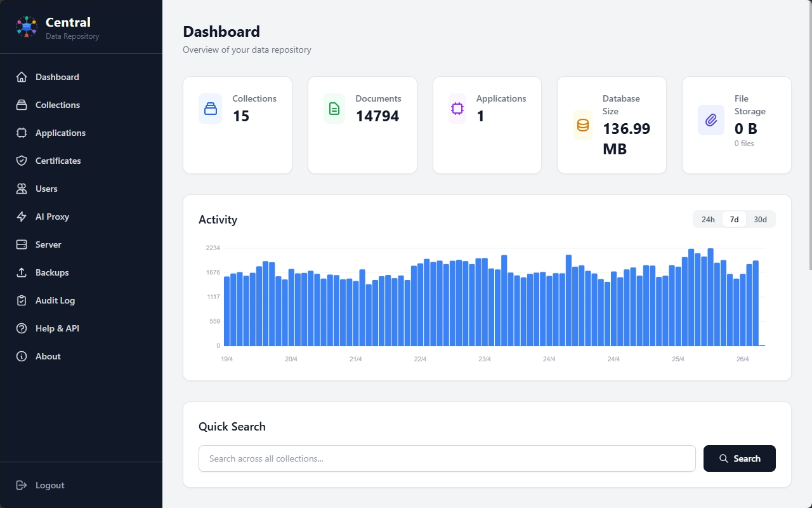Focus the Quick Search input field
Viewport: 812px width, 508px height.
point(447,458)
